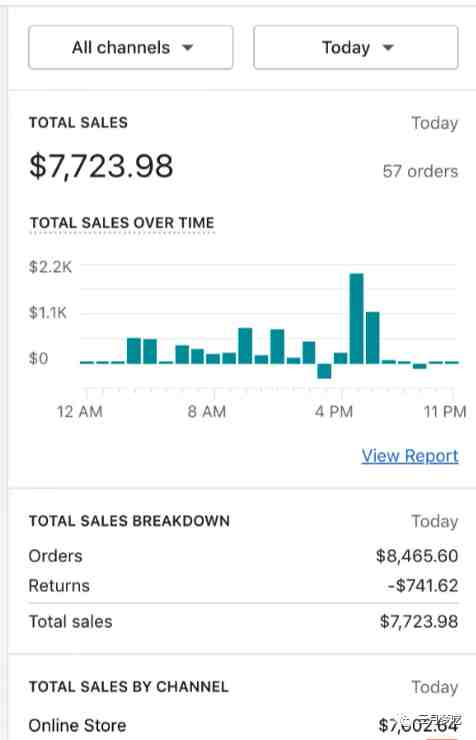Click the 4 PM axis label

pos(334,412)
